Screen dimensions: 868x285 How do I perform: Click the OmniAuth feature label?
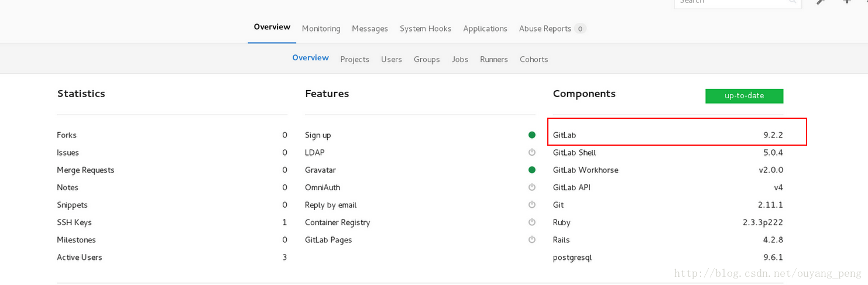[323, 188]
